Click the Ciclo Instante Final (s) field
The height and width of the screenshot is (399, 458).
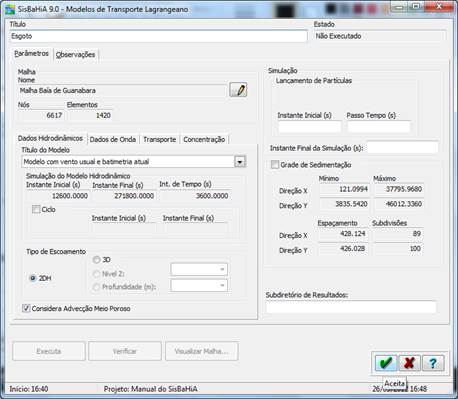195,228
